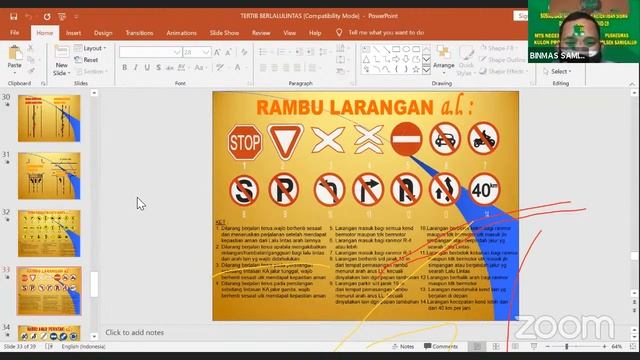The image size is (640, 360).
Task: Expand the shapes gallery More arrow
Action: click(426, 70)
